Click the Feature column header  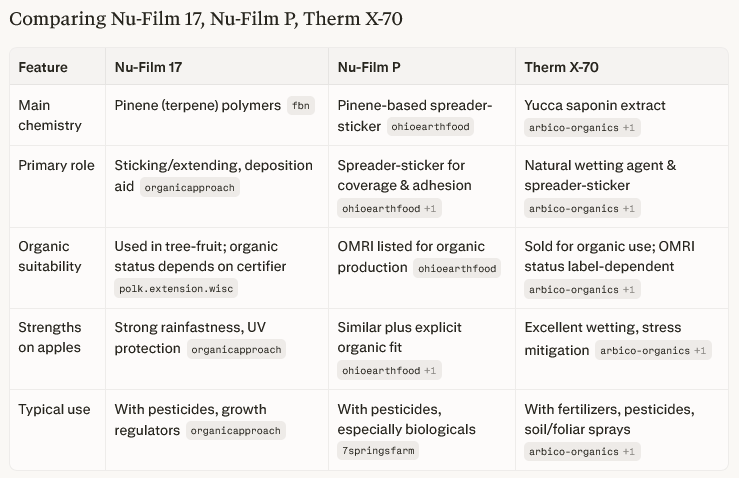click(x=43, y=67)
